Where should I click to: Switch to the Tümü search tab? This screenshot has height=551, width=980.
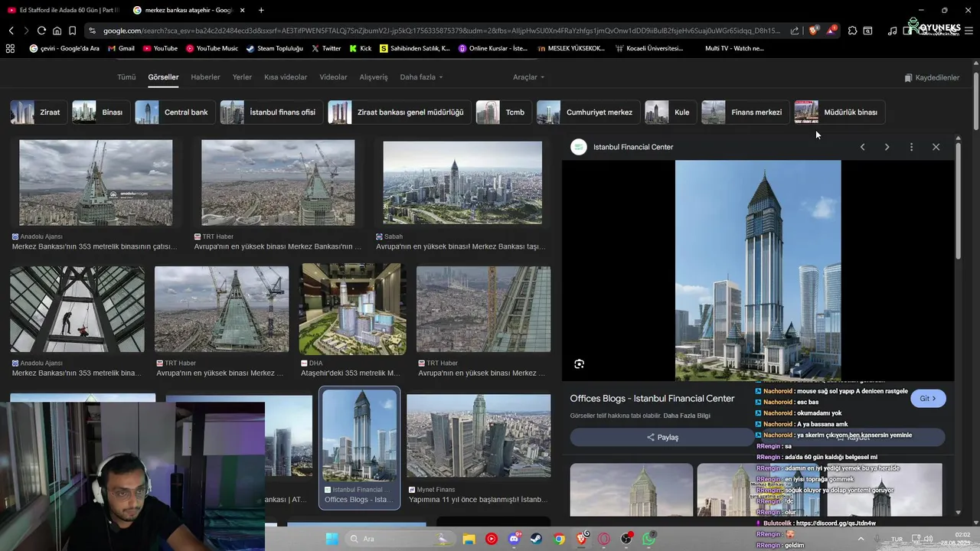126,77
